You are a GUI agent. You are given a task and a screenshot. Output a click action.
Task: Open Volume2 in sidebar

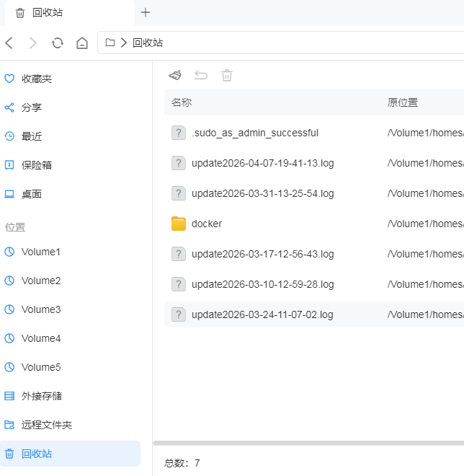coord(71,281)
